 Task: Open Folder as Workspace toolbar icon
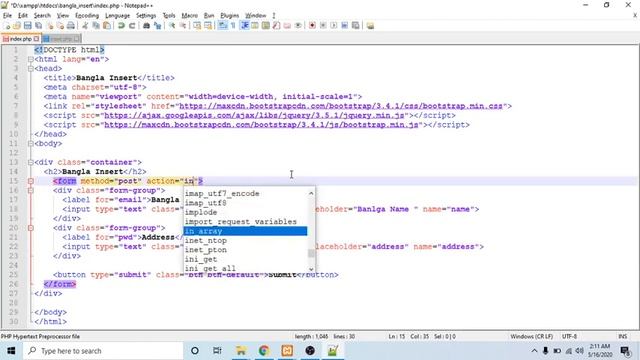(x=287, y=26)
